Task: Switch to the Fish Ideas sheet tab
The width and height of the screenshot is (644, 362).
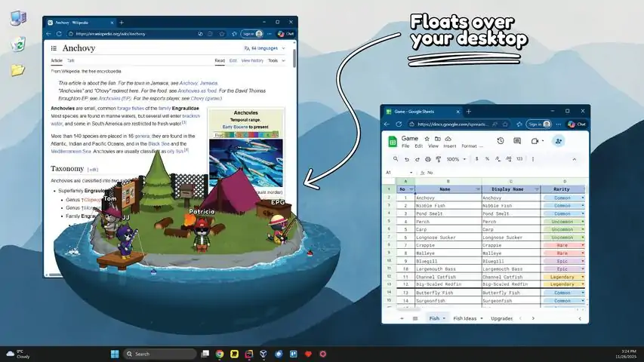Action: [467, 318]
